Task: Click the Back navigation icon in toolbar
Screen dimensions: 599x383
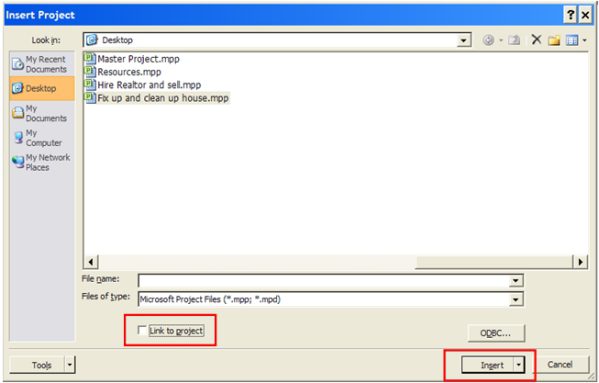Action: point(488,40)
